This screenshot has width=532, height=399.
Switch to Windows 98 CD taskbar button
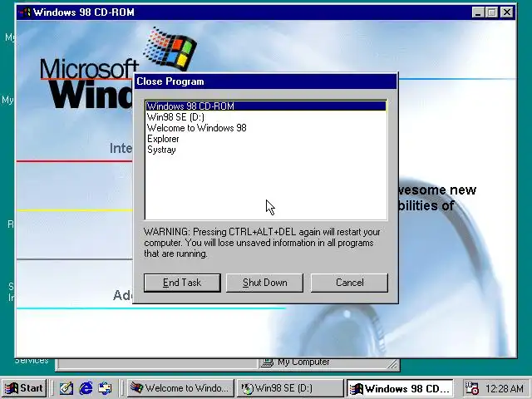point(400,388)
